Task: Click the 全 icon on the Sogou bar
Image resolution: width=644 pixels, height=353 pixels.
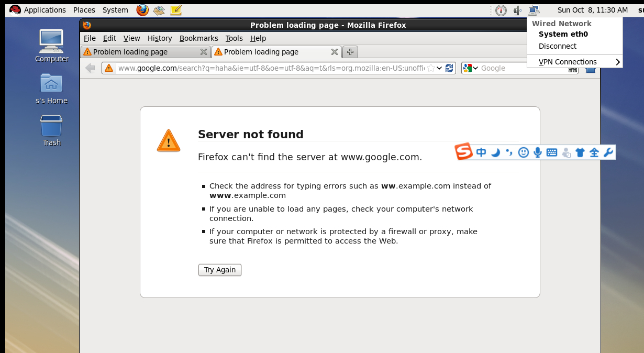Action: 594,152
